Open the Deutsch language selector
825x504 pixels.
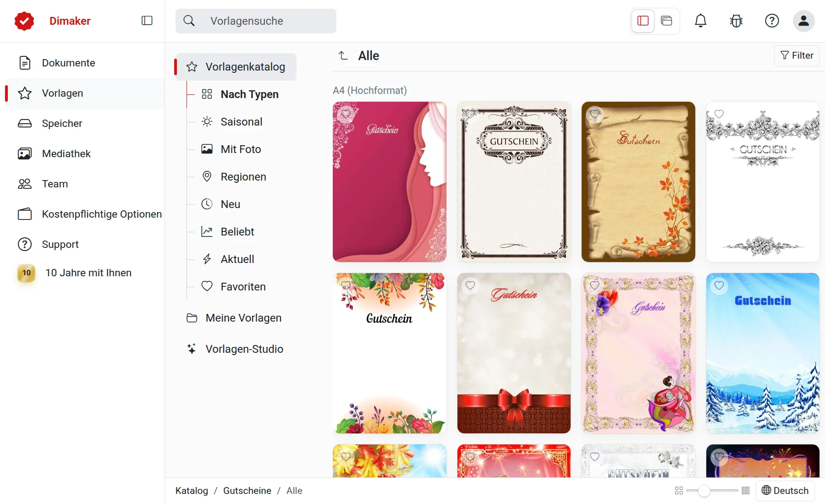(x=785, y=491)
